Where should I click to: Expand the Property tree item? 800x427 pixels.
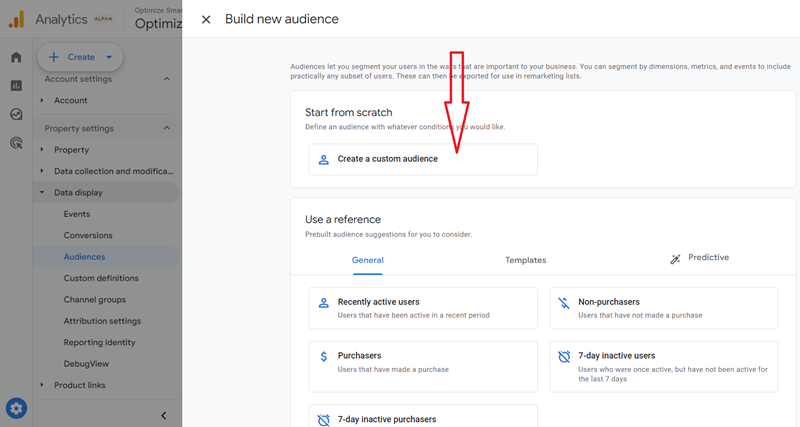click(42, 149)
